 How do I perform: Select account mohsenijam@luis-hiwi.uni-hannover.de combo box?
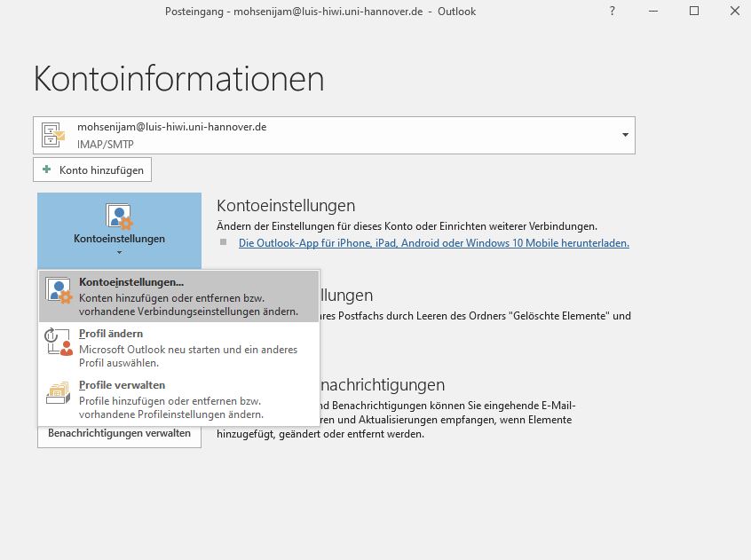[x=334, y=136]
